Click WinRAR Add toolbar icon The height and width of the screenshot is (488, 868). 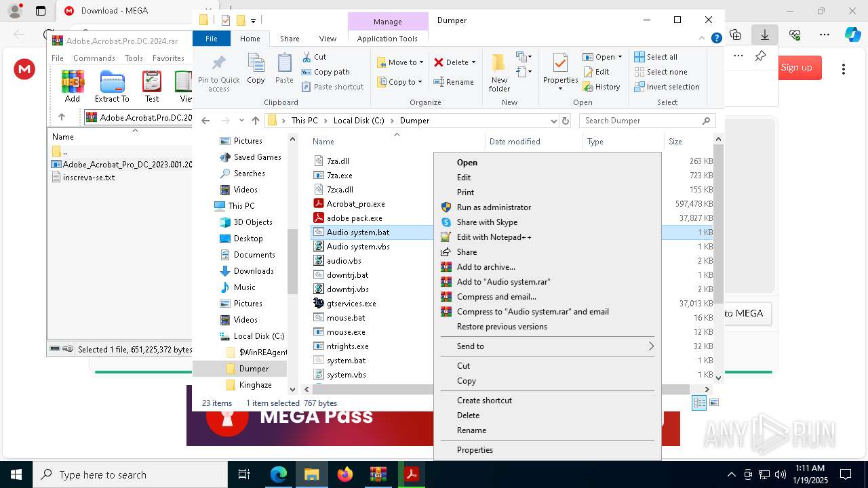[x=73, y=86]
